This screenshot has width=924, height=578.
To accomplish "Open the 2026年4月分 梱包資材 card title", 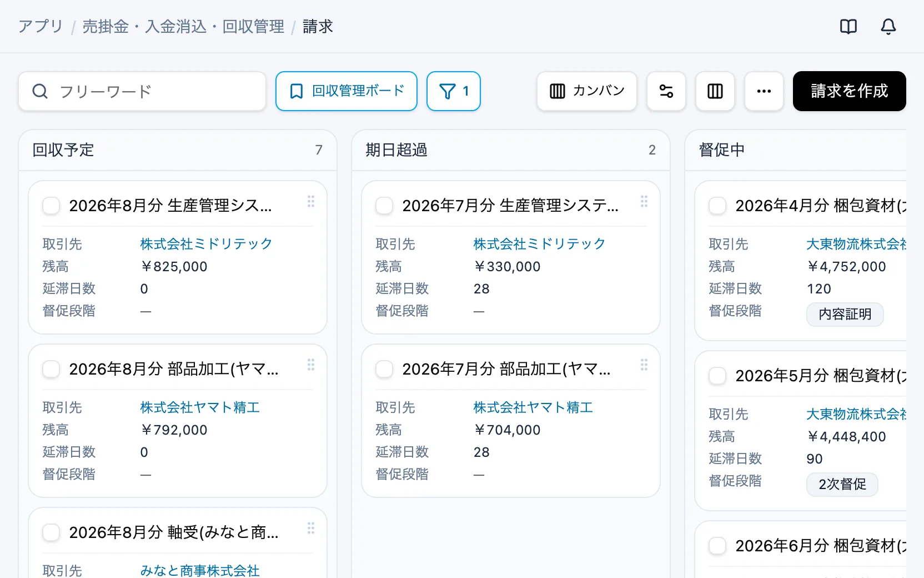I will click(821, 206).
